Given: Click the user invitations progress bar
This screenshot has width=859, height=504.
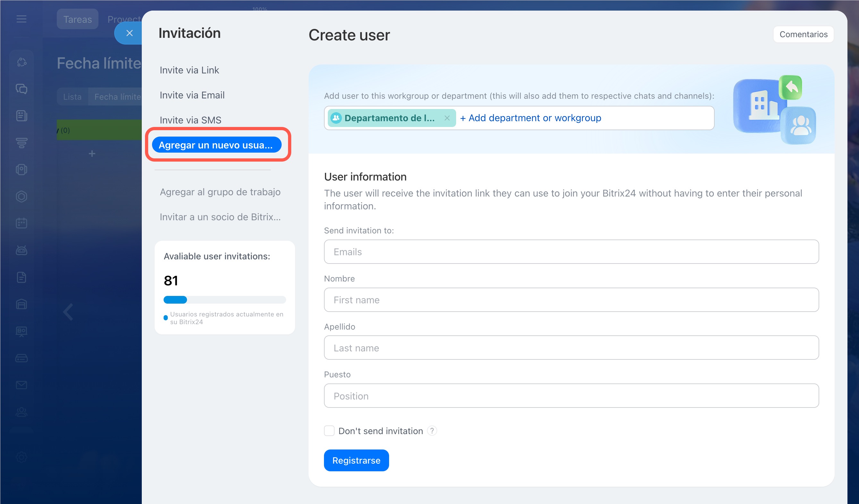Looking at the screenshot, I should pyautogui.click(x=224, y=300).
